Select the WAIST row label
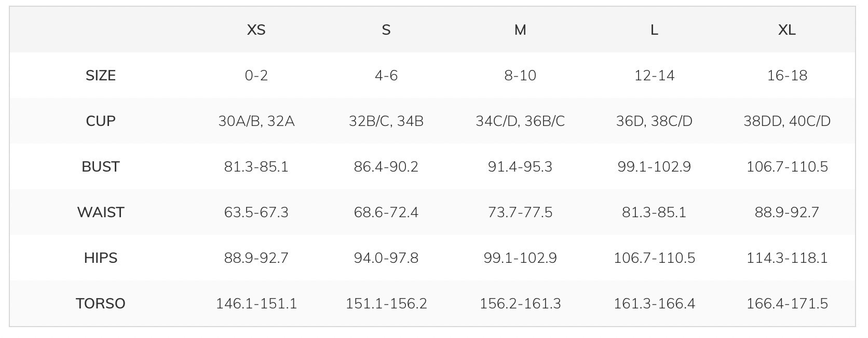Viewport: 868px width, 338px height. pos(101,213)
